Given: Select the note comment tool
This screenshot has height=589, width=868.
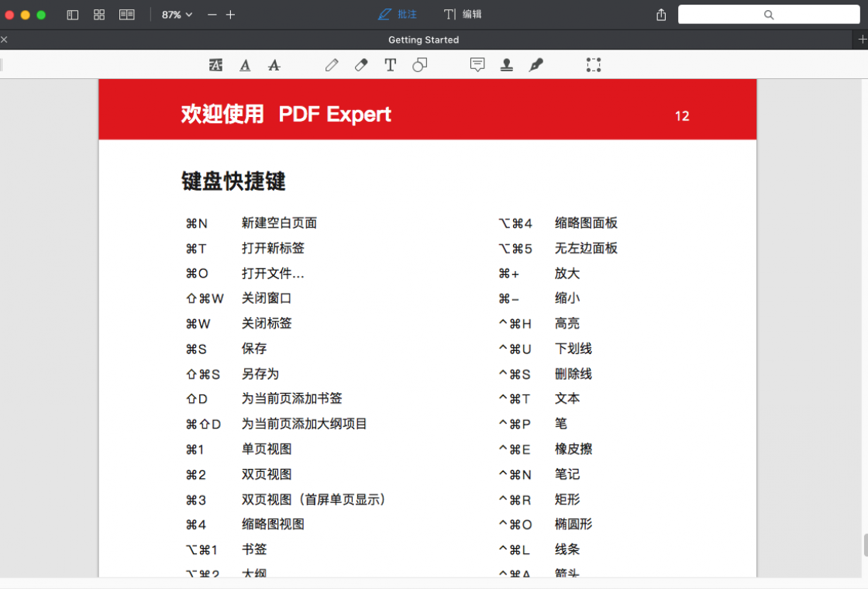Looking at the screenshot, I should tap(477, 65).
